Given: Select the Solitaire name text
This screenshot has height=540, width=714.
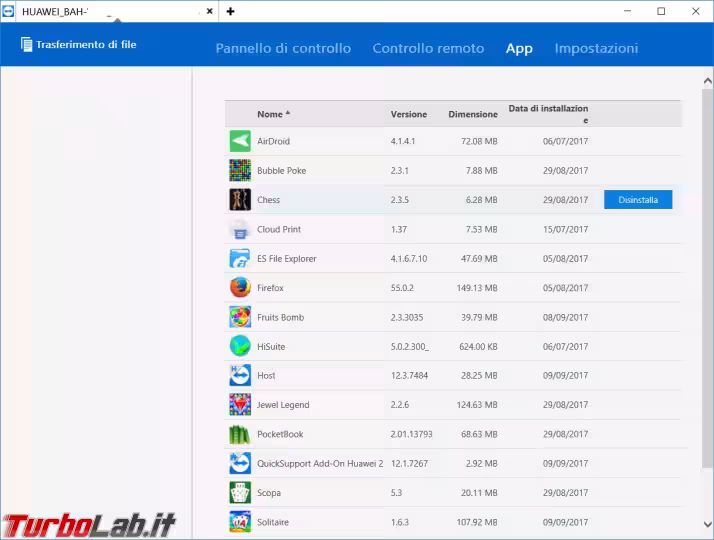Looking at the screenshot, I should 273,522.
